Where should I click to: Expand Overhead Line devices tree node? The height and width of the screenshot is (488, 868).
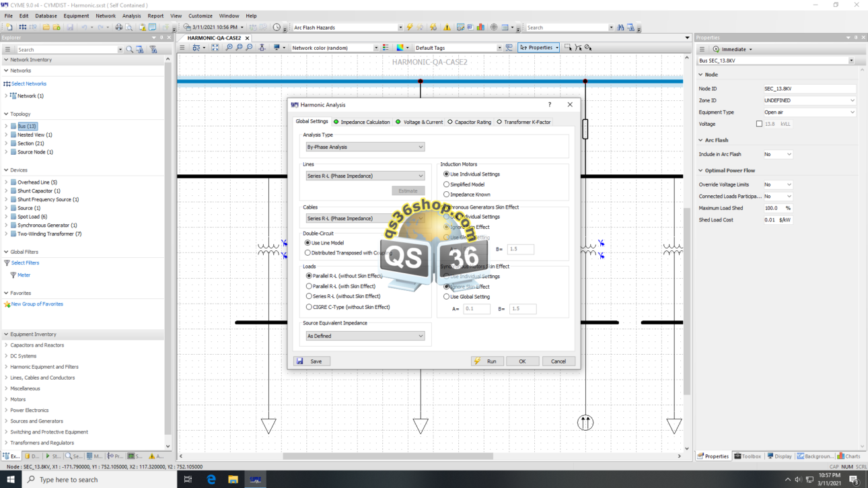7,182
